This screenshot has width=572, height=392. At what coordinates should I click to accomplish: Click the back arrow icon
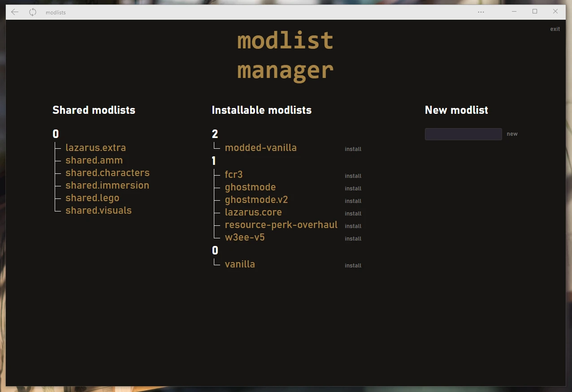(15, 12)
